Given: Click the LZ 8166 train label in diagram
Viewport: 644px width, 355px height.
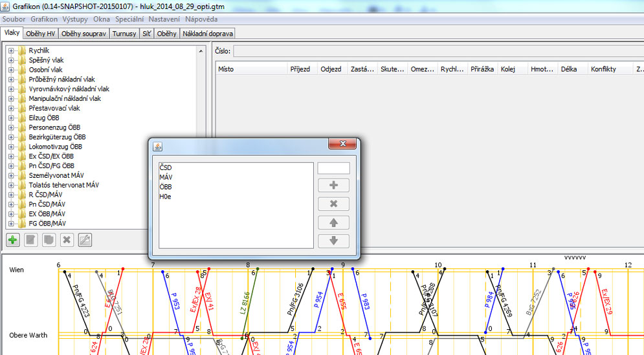Looking at the screenshot, I should click(245, 303).
